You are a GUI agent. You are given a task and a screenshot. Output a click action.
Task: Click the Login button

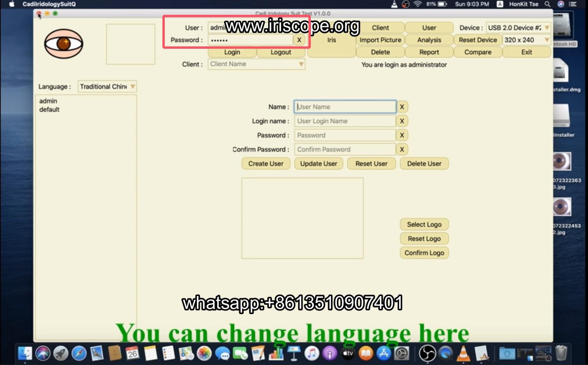232,52
